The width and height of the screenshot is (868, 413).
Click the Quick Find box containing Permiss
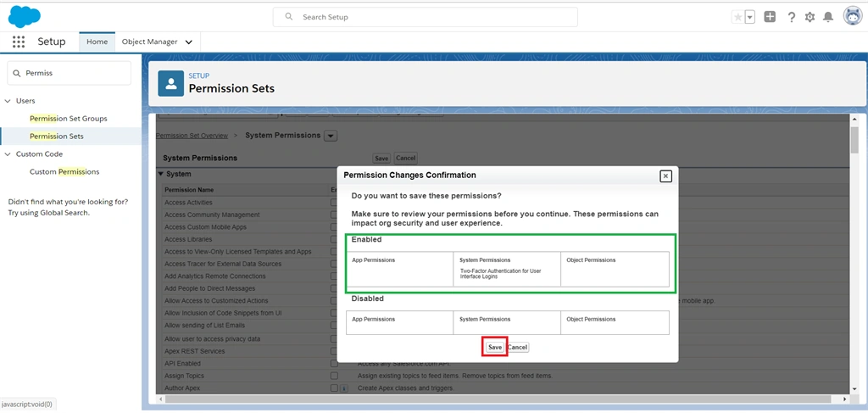click(x=70, y=73)
